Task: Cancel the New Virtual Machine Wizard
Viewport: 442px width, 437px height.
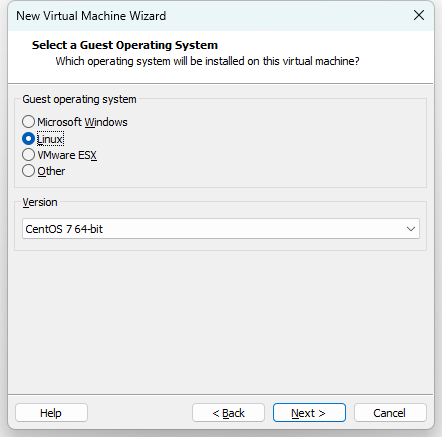Action: point(390,413)
